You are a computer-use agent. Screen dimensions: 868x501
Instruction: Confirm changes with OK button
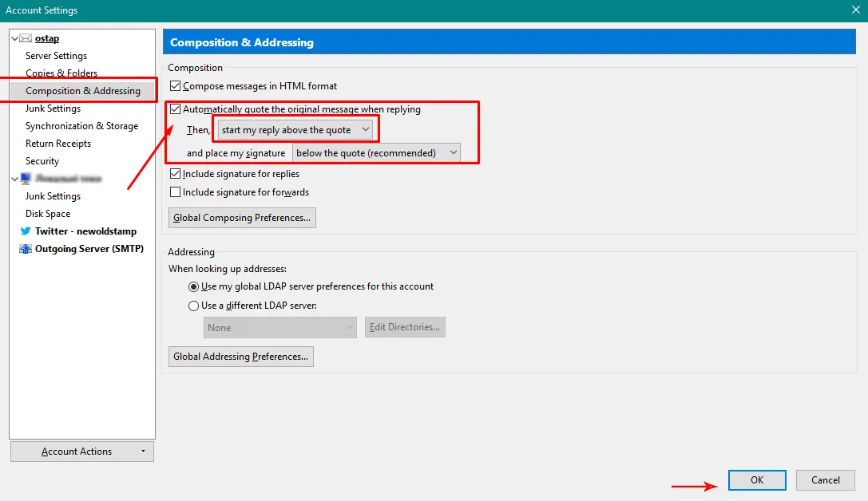coord(757,480)
